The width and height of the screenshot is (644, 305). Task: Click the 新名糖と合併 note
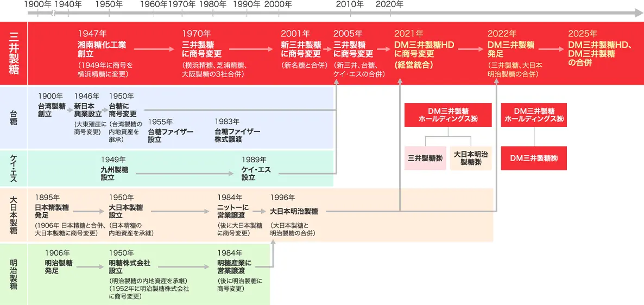pos(304,65)
